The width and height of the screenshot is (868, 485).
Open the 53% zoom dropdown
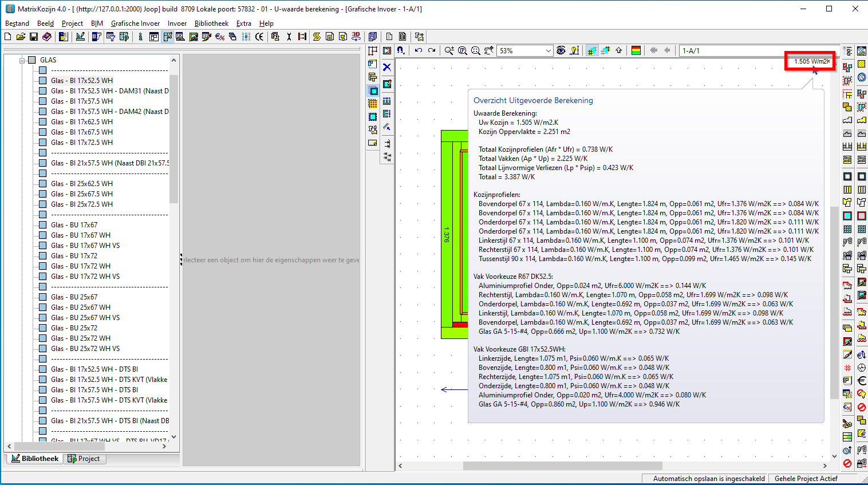[548, 50]
